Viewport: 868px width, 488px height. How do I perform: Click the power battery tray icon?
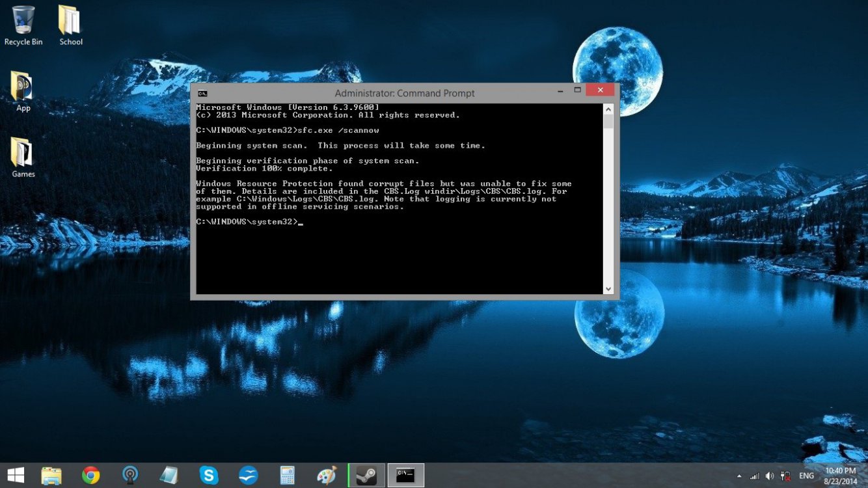click(x=785, y=476)
